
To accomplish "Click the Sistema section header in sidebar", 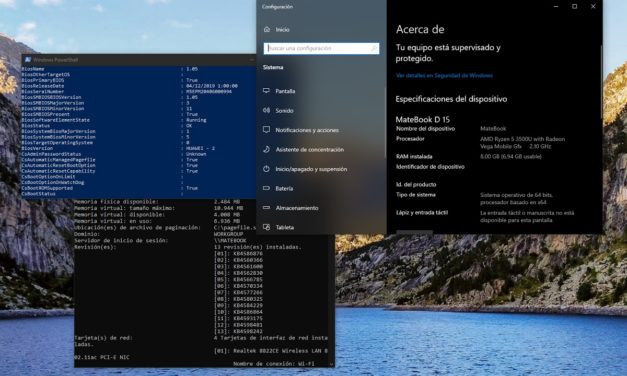I will (273, 67).
